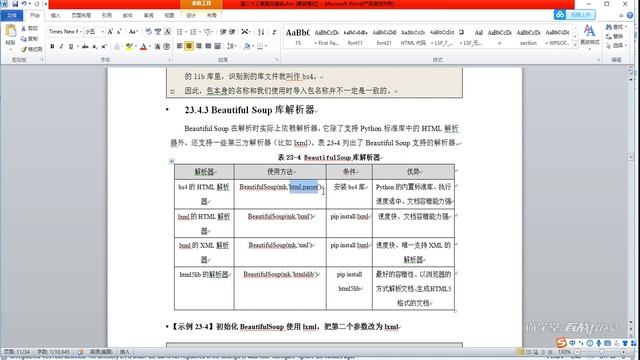This screenshot has height=360, width=640.
Task: Click the vertical scrollbar thumb
Action: click(630, 157)
